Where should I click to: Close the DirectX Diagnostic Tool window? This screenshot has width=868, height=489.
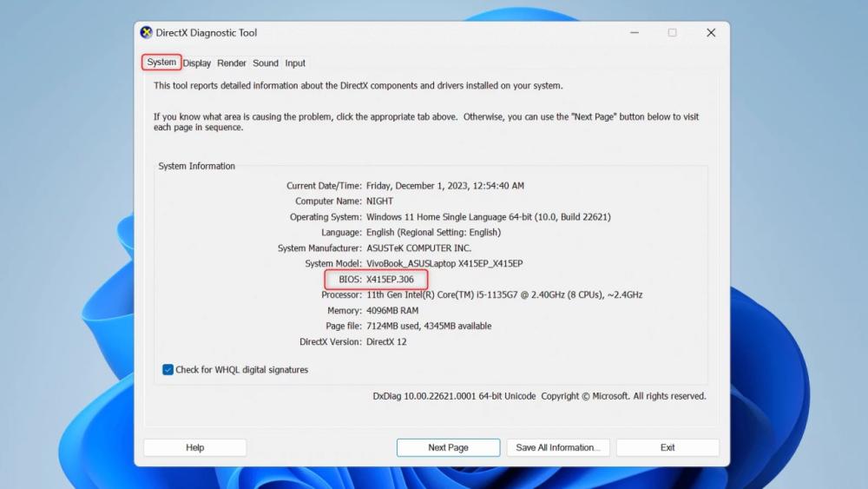[711, 33]
